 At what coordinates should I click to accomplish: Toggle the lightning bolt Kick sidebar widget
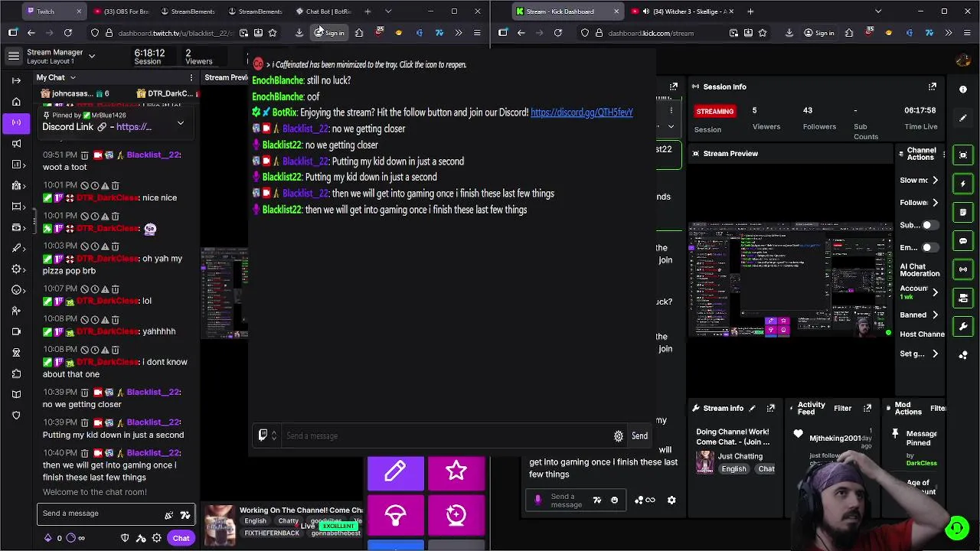[x=963, y=184]
